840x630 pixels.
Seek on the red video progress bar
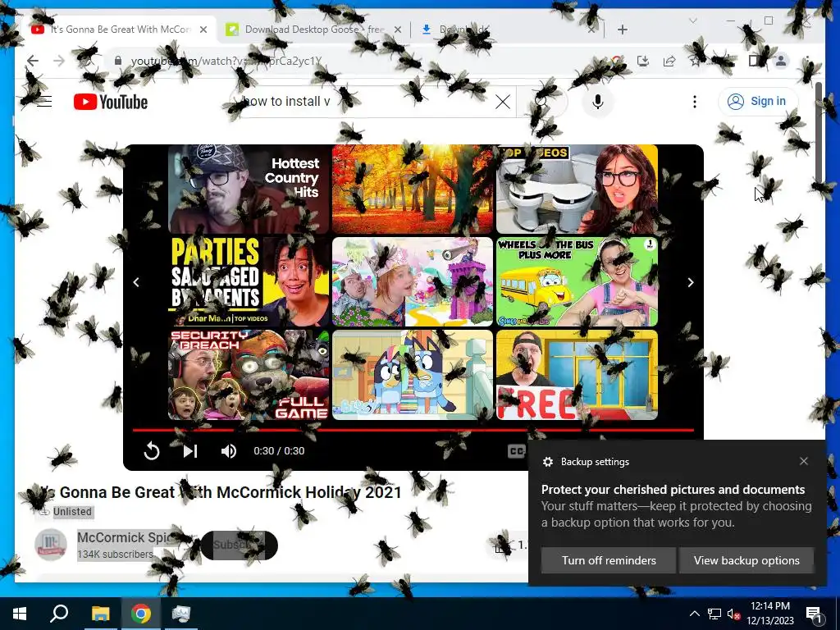413,430
